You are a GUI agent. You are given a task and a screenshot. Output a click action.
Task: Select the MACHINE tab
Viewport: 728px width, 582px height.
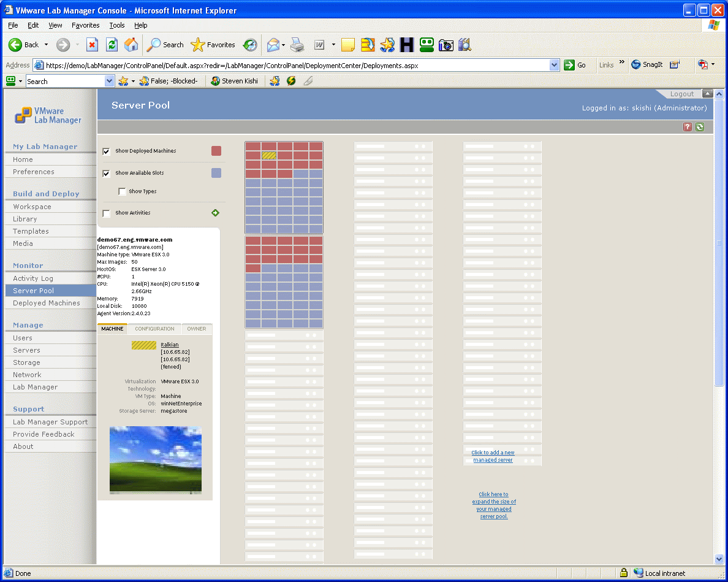(x=112, y=329)
